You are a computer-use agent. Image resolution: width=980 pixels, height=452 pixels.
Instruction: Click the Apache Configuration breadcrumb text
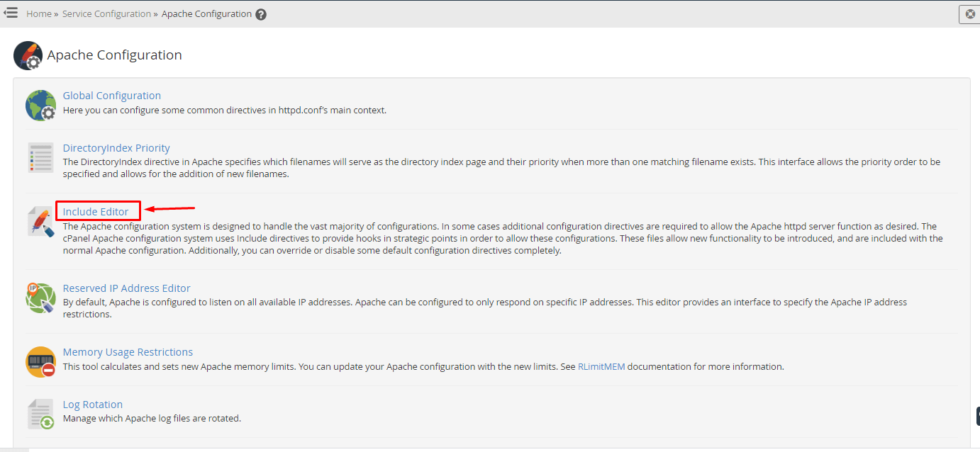(206, 14)
